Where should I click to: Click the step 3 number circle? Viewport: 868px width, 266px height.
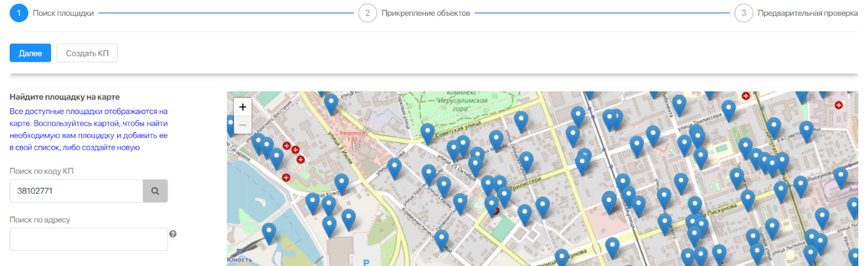[x=744, y=13]
